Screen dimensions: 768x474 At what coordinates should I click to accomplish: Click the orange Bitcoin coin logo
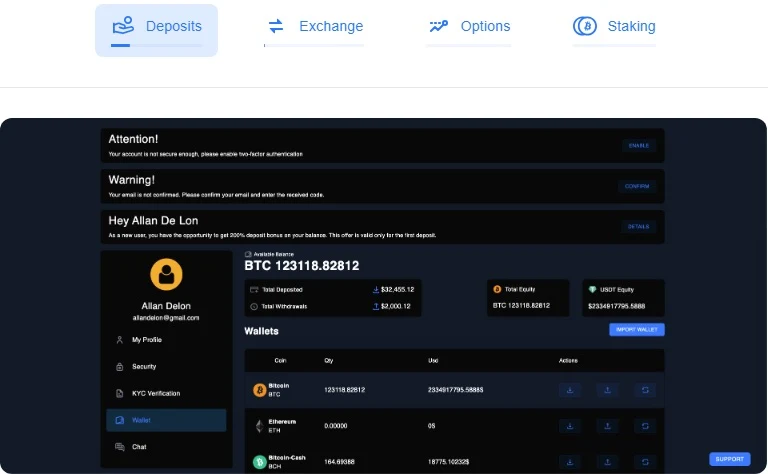point(260,390)
